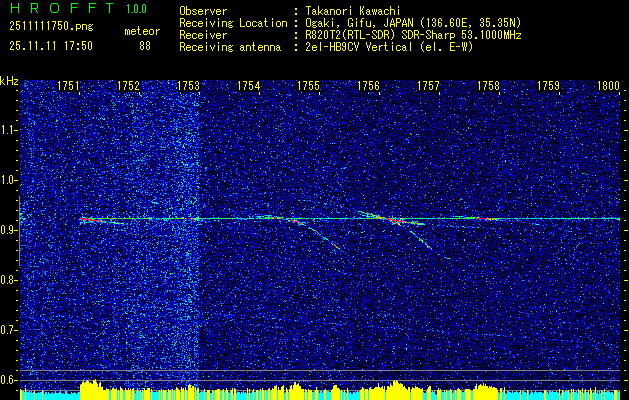Click the Receiving Location Ogaki, Gifu text

(413, 23)
